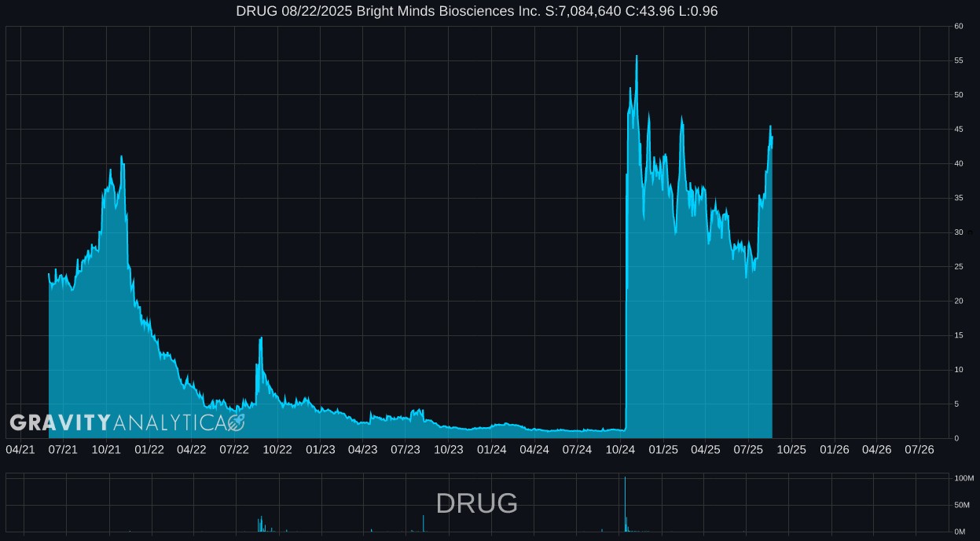Pick the single-digit price axis value 5
The height and width of the screenshot is (541, 980).
click(956, 404)
